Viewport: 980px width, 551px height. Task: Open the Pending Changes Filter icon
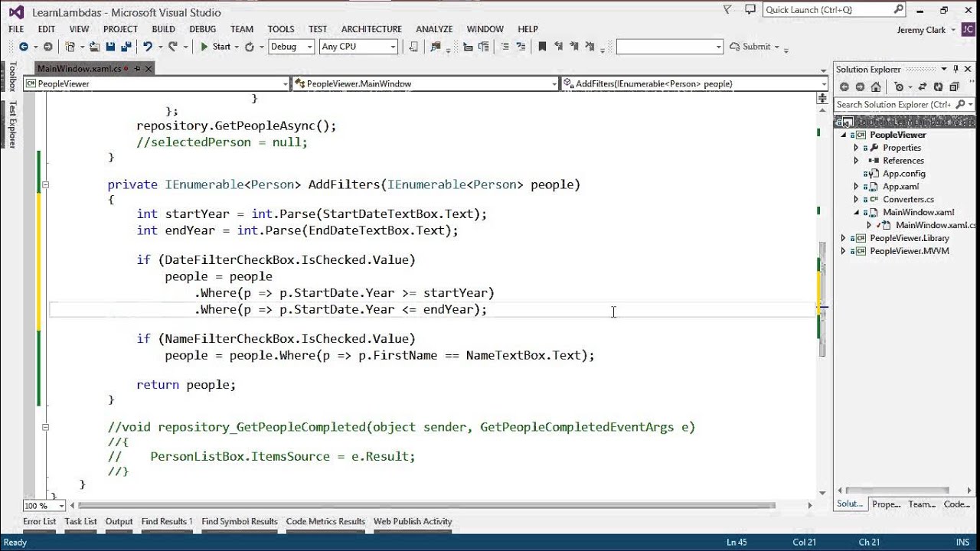pos(900,86)
